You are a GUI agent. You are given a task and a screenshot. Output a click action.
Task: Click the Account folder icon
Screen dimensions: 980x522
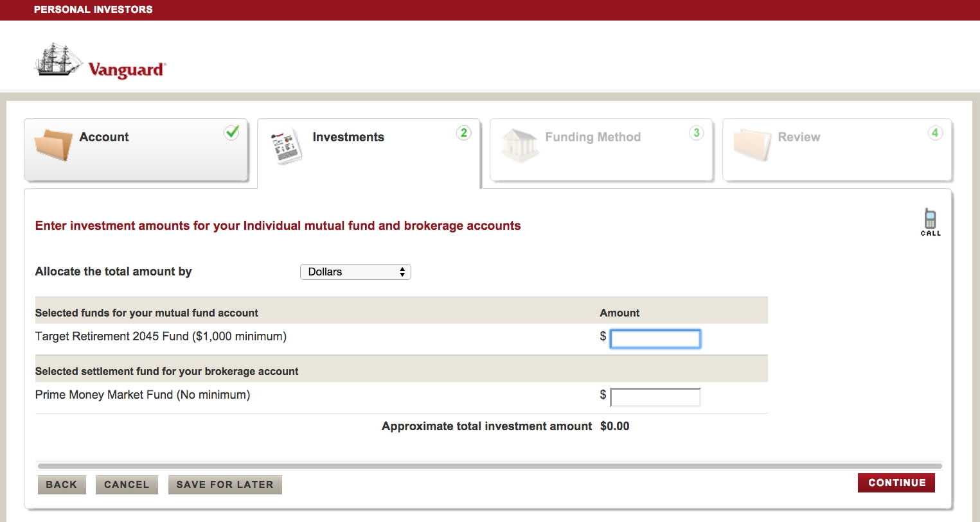coord(53,145)
